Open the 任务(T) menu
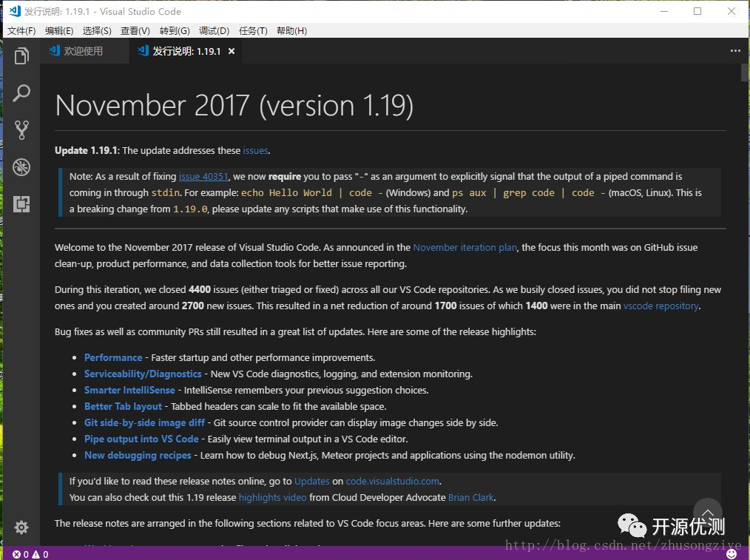The width and height of the screenshot is (750, 560). click(252, 30)
